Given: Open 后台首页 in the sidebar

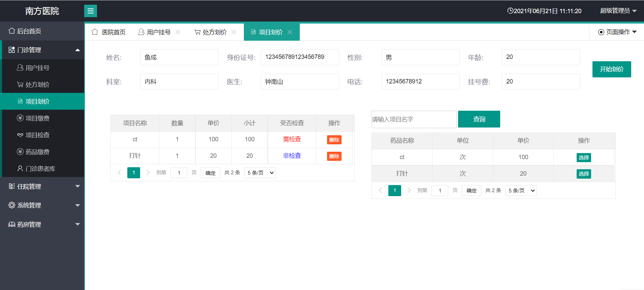Looking at the screenshot, I should coord(42,31).
